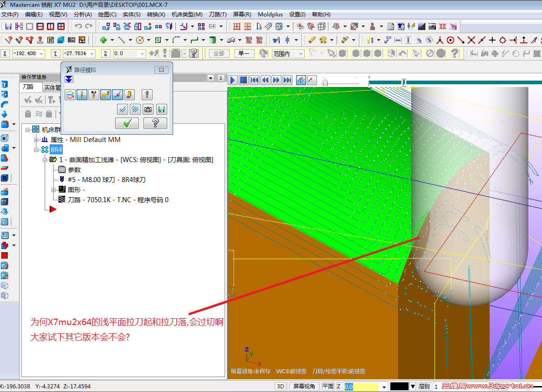Viewport: 542px width, 392px height.
Task: Expand the 属性 - Mill Default MM node
Action: pos(36,140)
